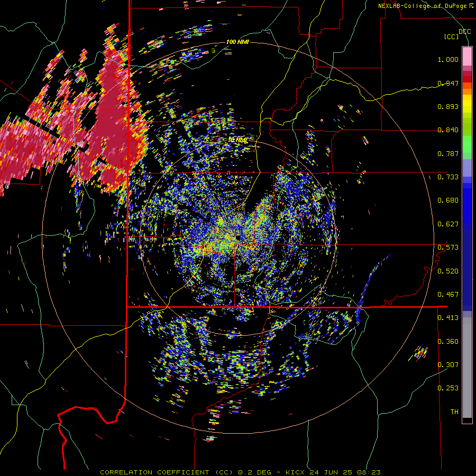The image size is (476, 476).
Task: Select the 0.840 legend value
Action: 448,130
